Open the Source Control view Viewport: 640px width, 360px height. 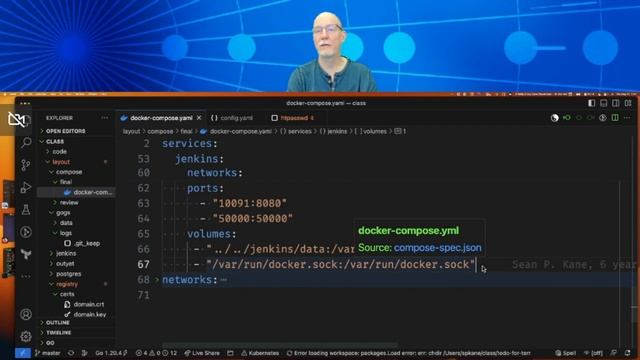tap(26, 165)
